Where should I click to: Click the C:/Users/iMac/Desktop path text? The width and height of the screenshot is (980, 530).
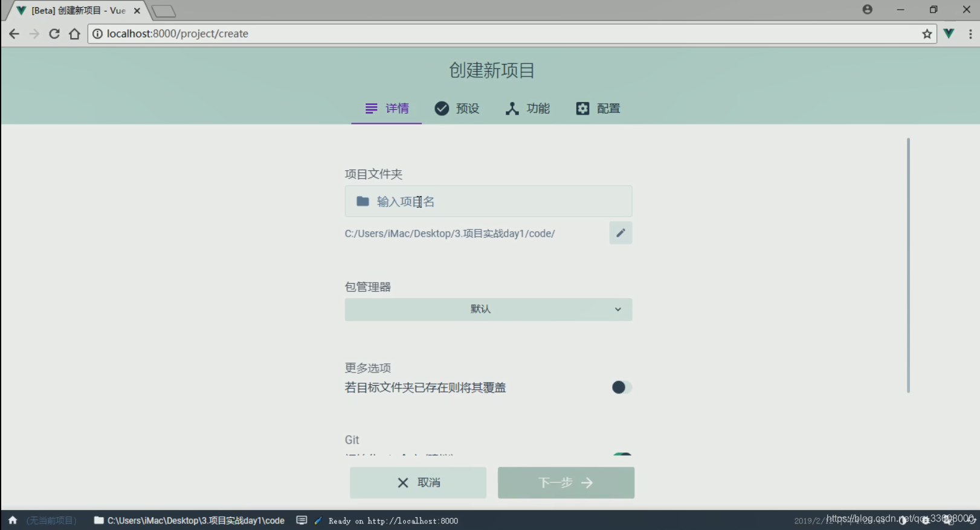point(450,234)
